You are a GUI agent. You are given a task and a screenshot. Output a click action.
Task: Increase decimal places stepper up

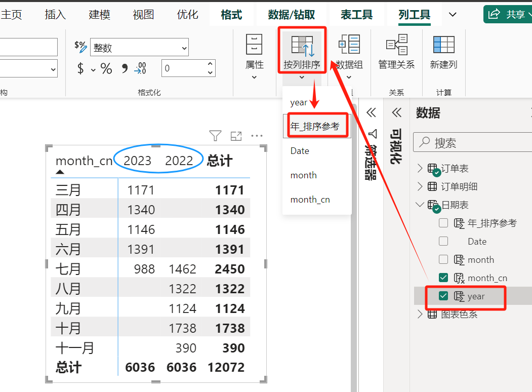coord(211,64)
